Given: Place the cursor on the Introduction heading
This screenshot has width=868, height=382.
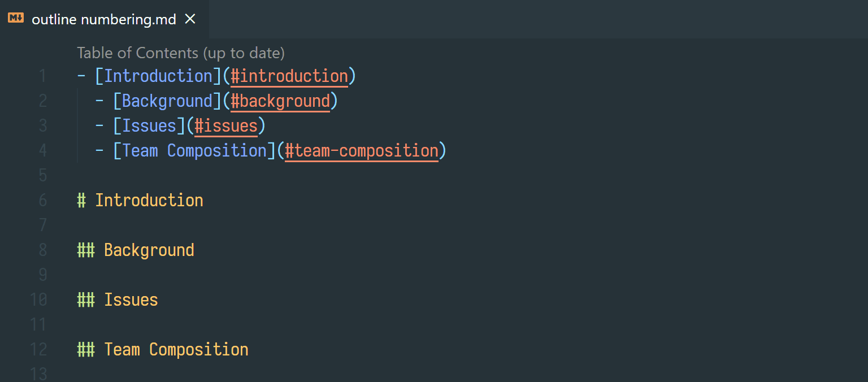Looking at the screenshot, I should point(149,199).
